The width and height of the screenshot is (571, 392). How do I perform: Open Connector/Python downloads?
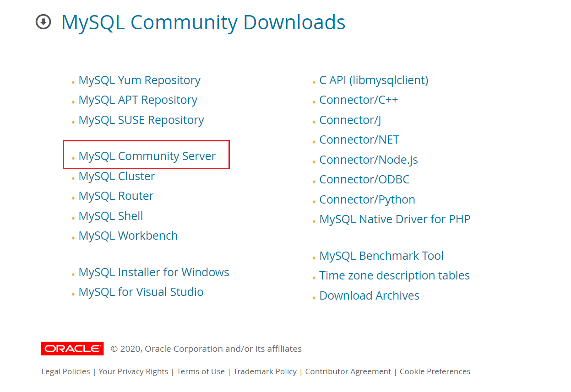367,199
